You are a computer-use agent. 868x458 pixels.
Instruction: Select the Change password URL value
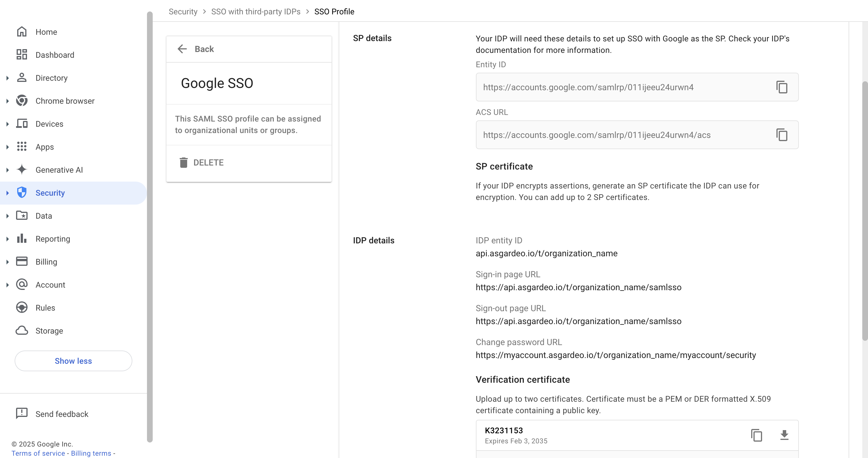616,355
